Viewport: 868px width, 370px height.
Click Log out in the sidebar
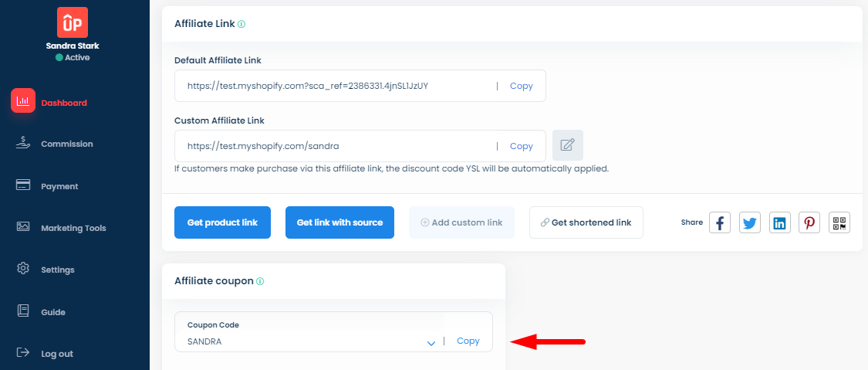56,354
